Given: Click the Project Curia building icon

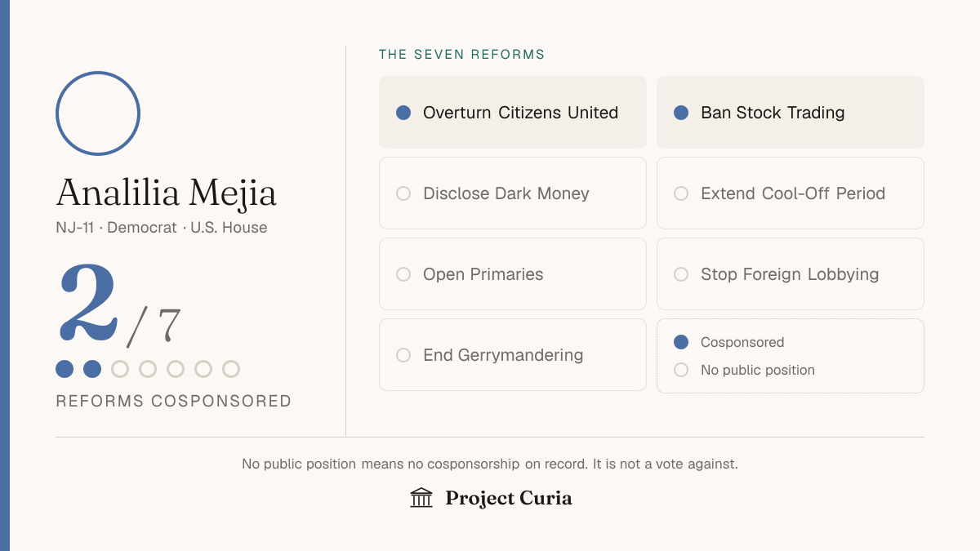Looking at the screenshot, I should coord(421,498).
